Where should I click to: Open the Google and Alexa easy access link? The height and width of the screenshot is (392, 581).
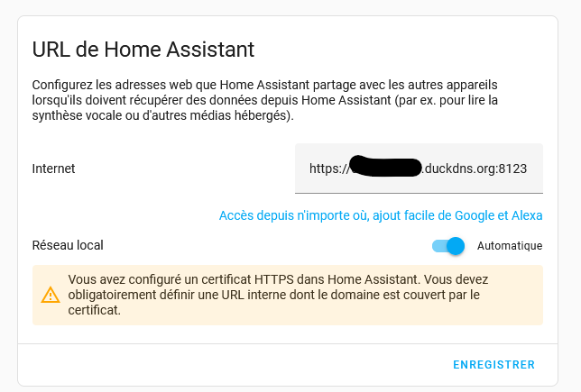pos(381,215)
